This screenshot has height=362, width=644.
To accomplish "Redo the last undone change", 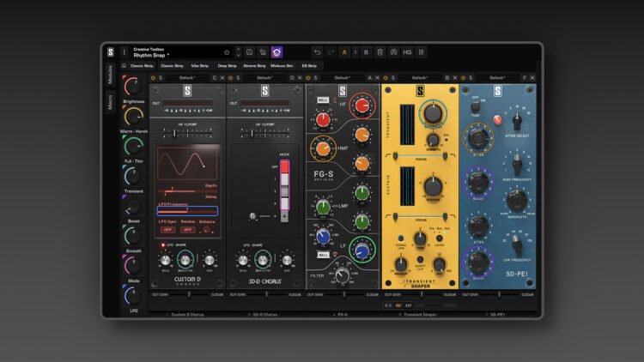I will (x=331, y=52).
